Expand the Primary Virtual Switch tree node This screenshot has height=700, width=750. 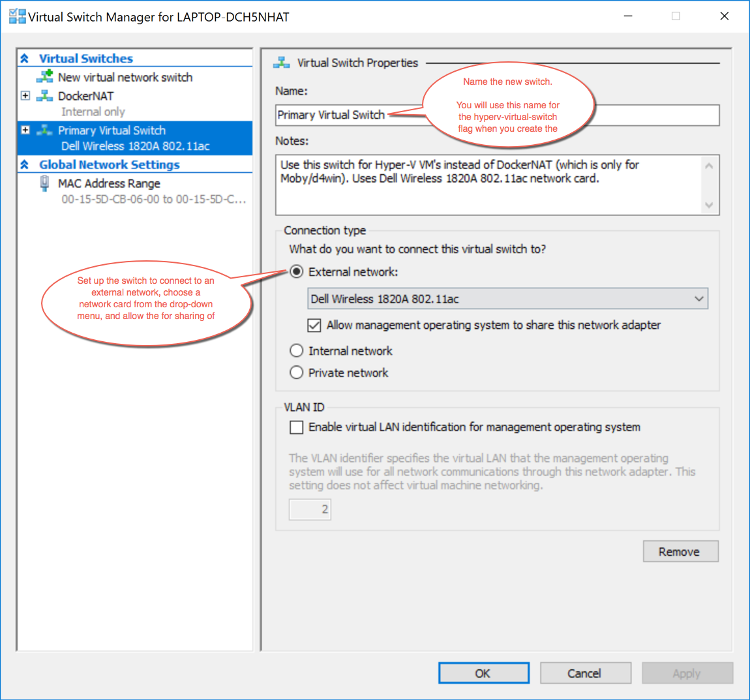pyautogui.click(x=25, y=130)
